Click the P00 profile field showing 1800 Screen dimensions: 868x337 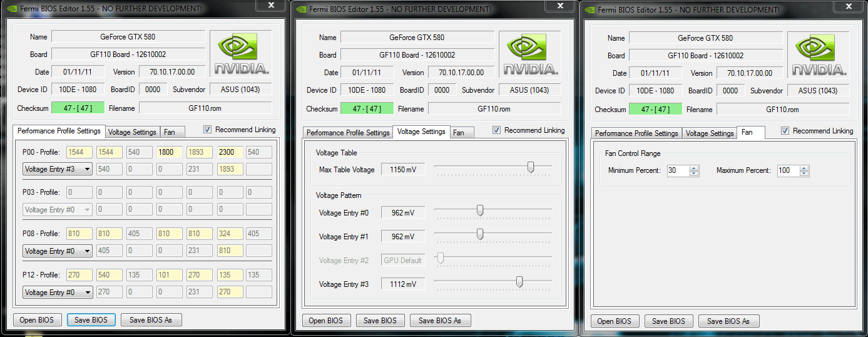pos(169,152)
